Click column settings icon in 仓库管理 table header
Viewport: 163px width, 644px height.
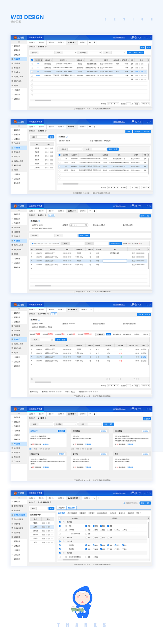click(x=148, y=60)
